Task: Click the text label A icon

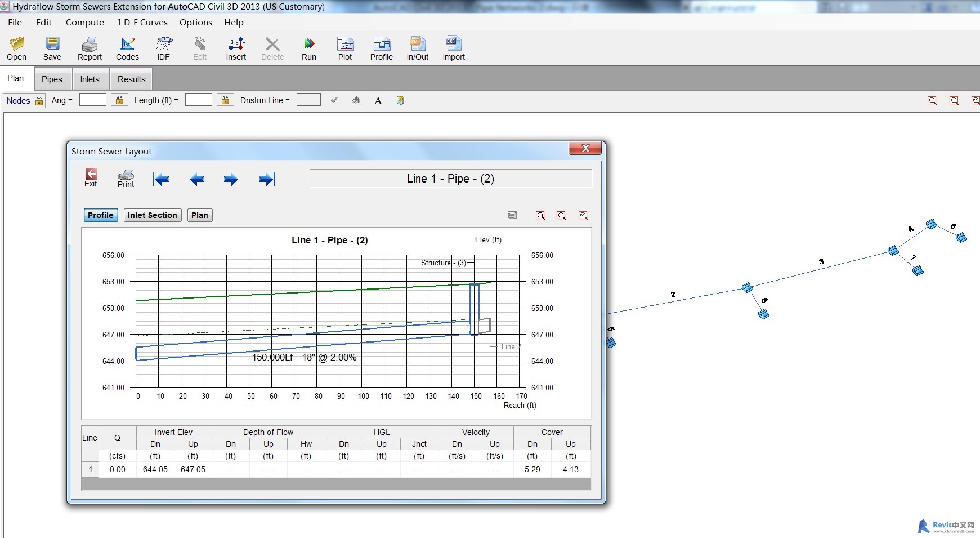Action: tap(378, 101)
